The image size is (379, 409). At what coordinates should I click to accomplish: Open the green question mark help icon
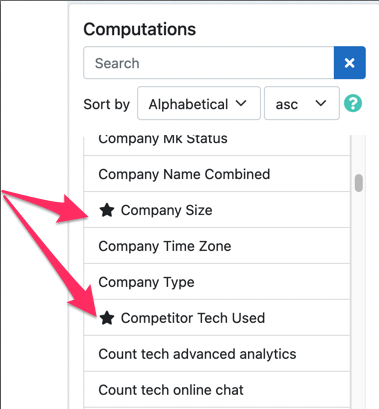(353, 103)
